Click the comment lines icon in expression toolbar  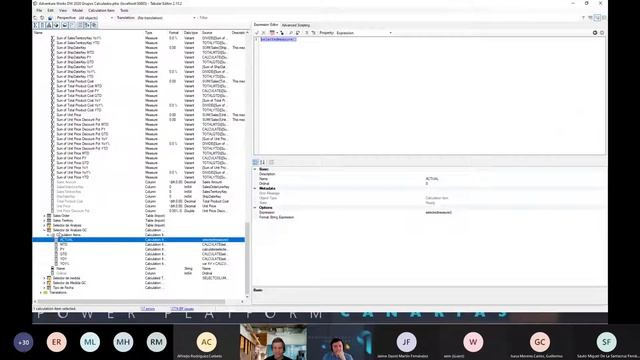tap(307, 33)
